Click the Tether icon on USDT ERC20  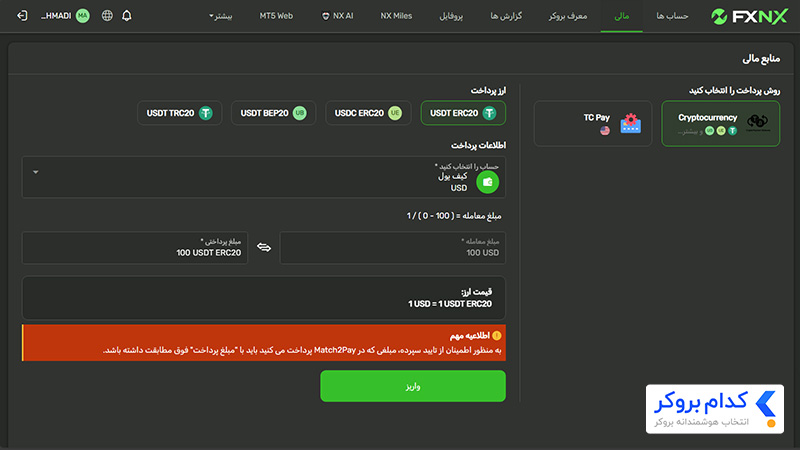(x=489, y=113)
